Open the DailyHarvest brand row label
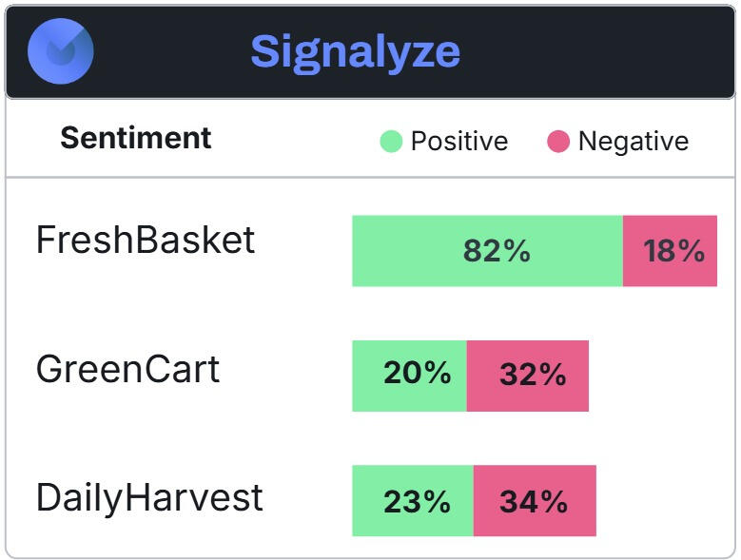The image size is (741, 560). pos(149,498)
